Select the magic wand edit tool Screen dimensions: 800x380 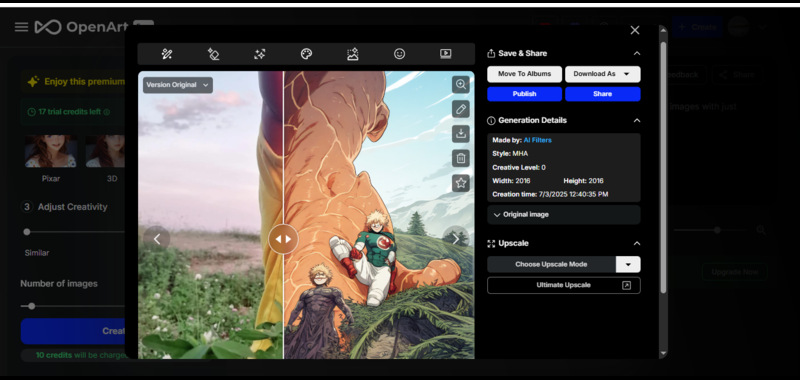point(167,54)
